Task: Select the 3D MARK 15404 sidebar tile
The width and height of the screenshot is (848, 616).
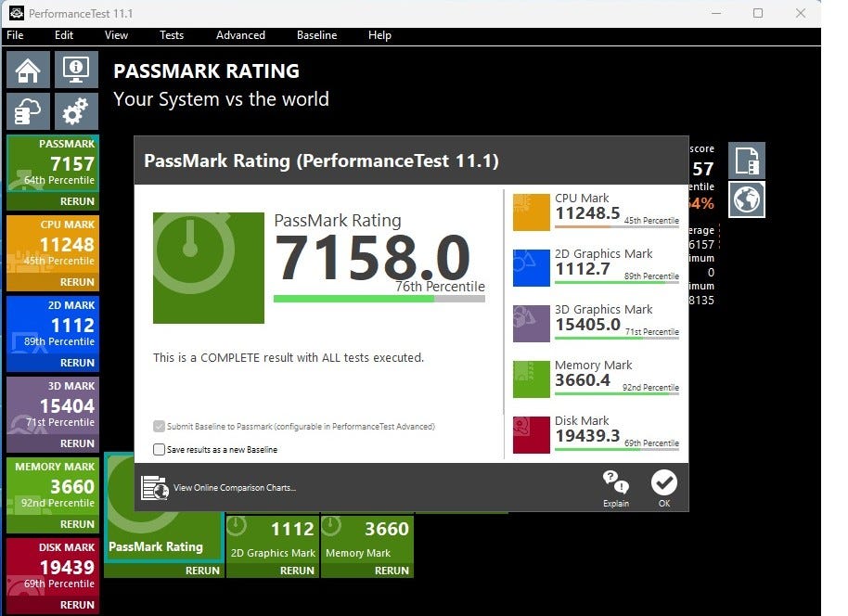Action: coord(53,404)
